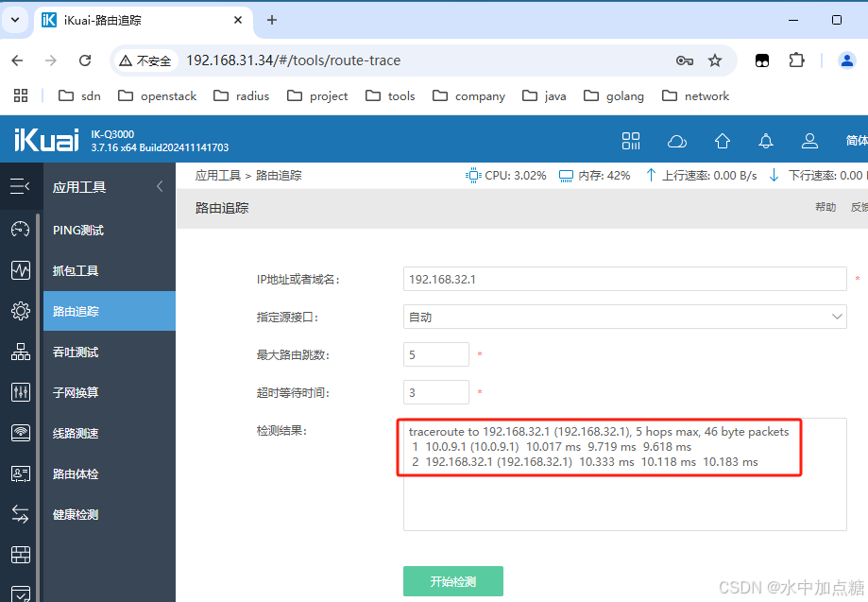Open the two-arrows exchange sidebar icon
This screenshot has height=602, width=868.
(x=21, y=514)
